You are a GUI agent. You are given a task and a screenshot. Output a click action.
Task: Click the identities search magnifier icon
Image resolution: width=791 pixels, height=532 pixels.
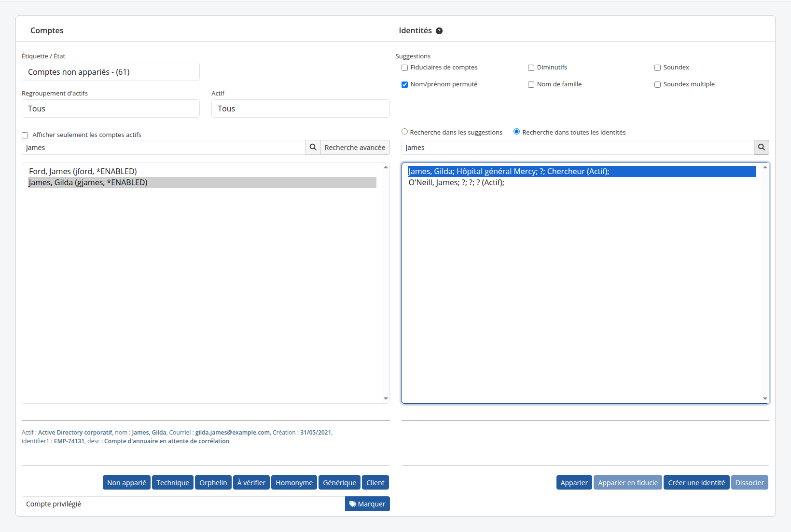pyautogui.click(x=762, y=148)
